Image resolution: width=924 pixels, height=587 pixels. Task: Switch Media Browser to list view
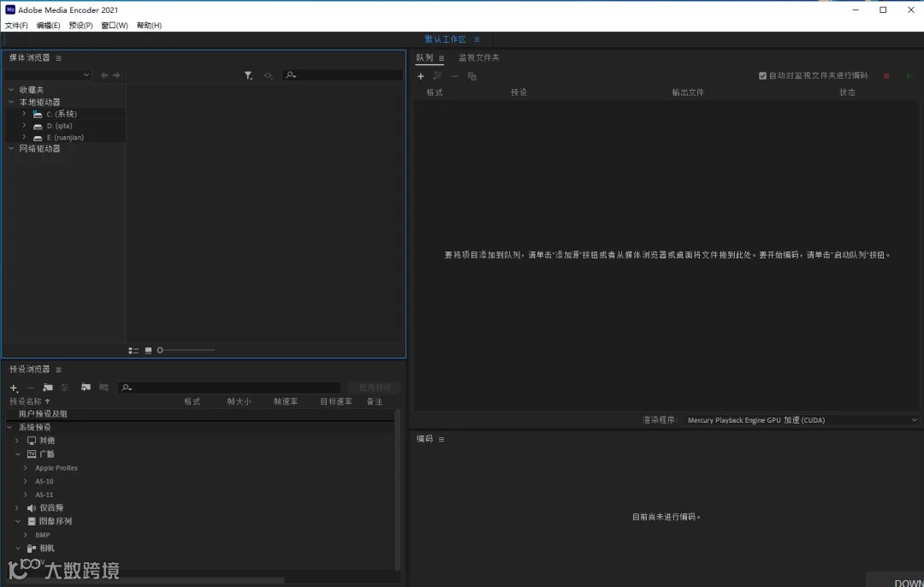click(133, 350)
